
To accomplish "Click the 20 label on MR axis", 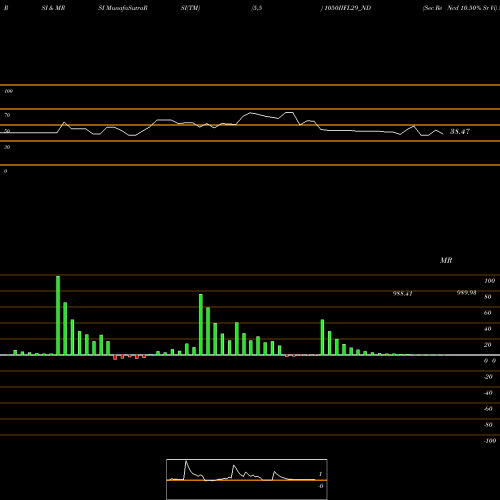I will tap(488, 345).
